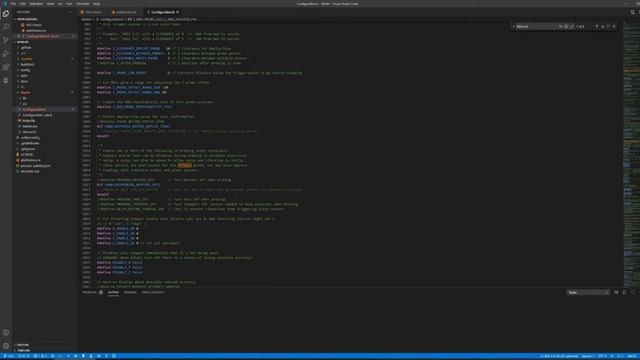Expand the src folder under Marlin
Image resolution: width=640 pixels, height=360 pixels.
(x=24, y=104)
